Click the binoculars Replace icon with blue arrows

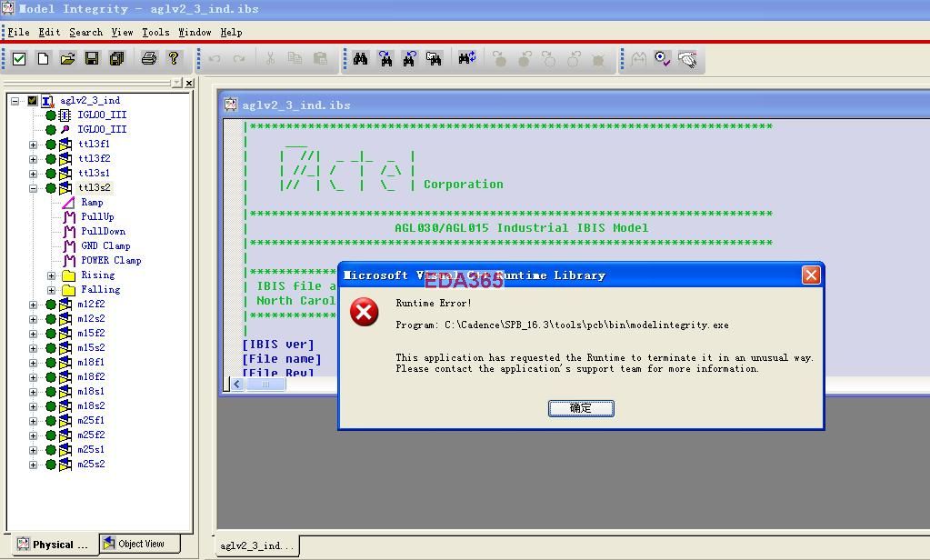(x=467, y=58)
